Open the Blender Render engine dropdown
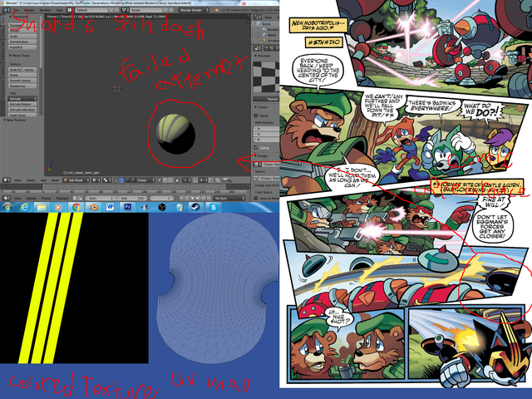Viewport: 532px width, 399px height. click(194, 10)
